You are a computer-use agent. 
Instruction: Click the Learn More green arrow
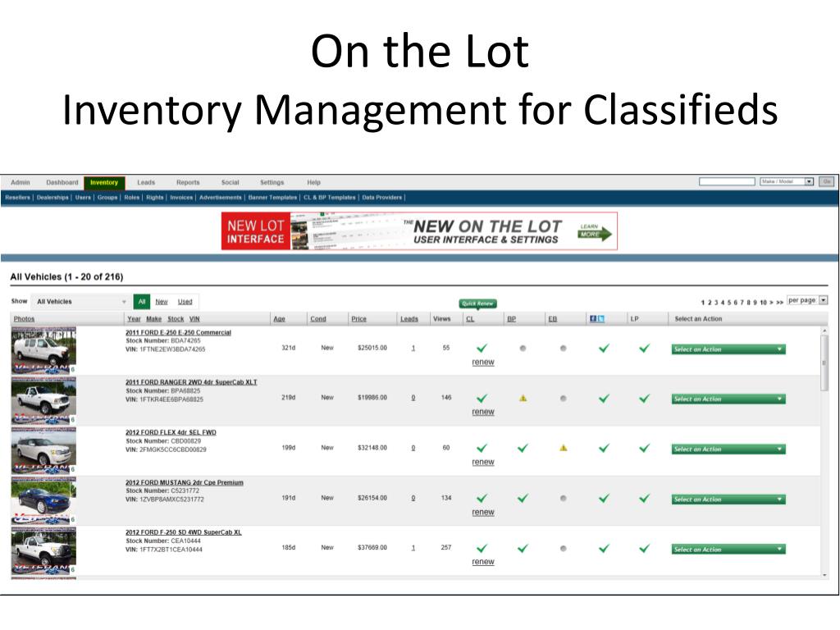click(x=595, y=233)
